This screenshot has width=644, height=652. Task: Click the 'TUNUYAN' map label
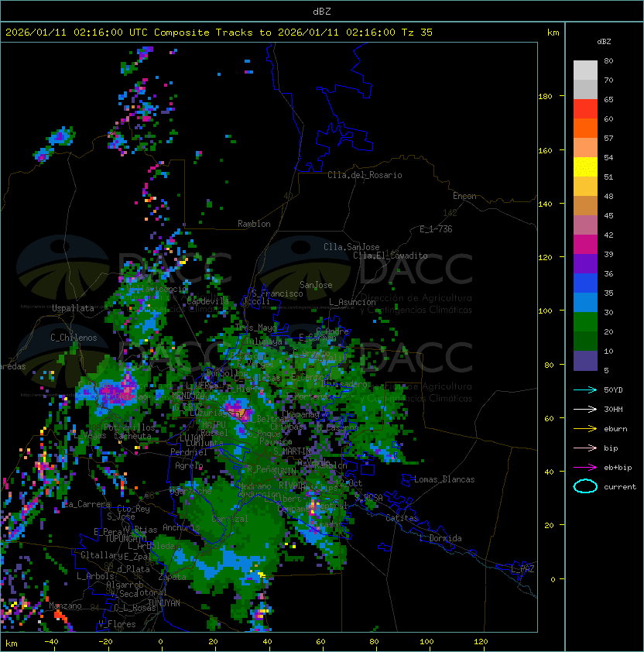[x=164, y=603]
